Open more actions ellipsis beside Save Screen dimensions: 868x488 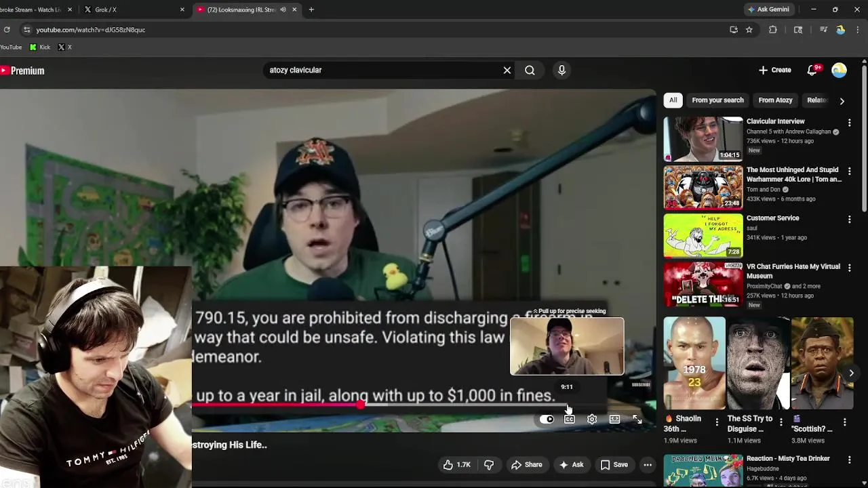point(648,465)
